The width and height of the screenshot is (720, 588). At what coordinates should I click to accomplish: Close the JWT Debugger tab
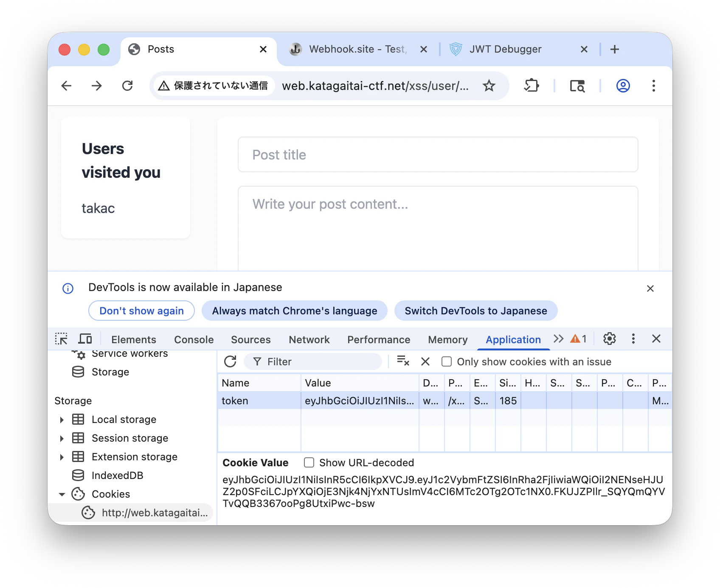[584, 49]
